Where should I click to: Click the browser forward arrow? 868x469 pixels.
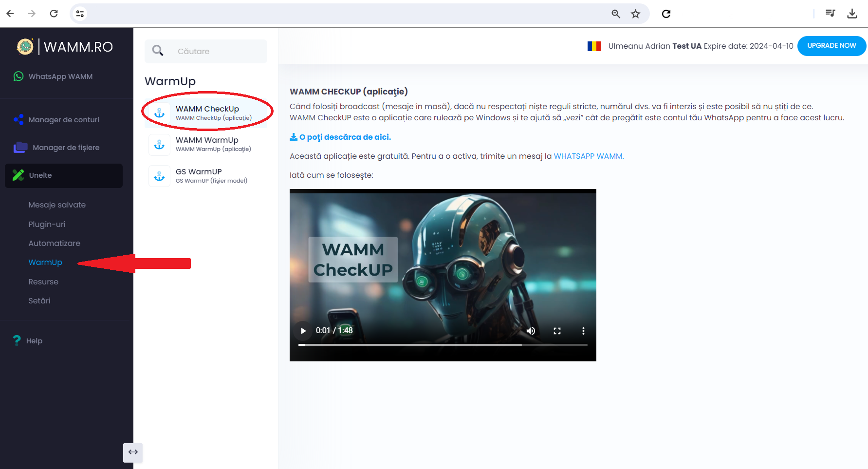point(32,14)
